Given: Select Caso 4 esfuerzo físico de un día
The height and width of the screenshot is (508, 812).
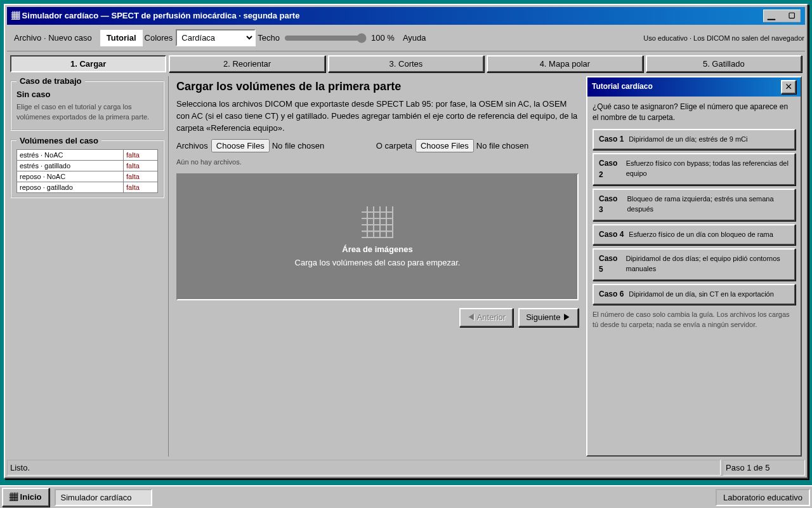Looking at the screenshot, I should (694, 234).
